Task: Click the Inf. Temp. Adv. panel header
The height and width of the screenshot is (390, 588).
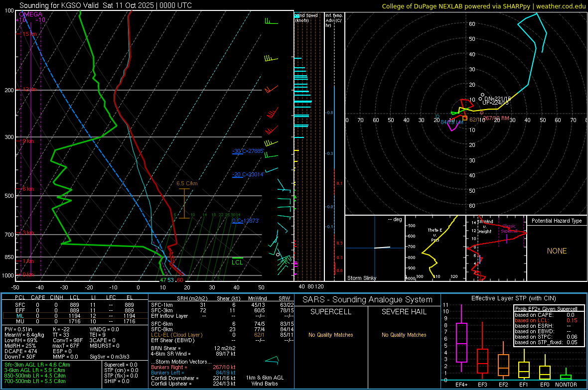Action: [333, 20]
